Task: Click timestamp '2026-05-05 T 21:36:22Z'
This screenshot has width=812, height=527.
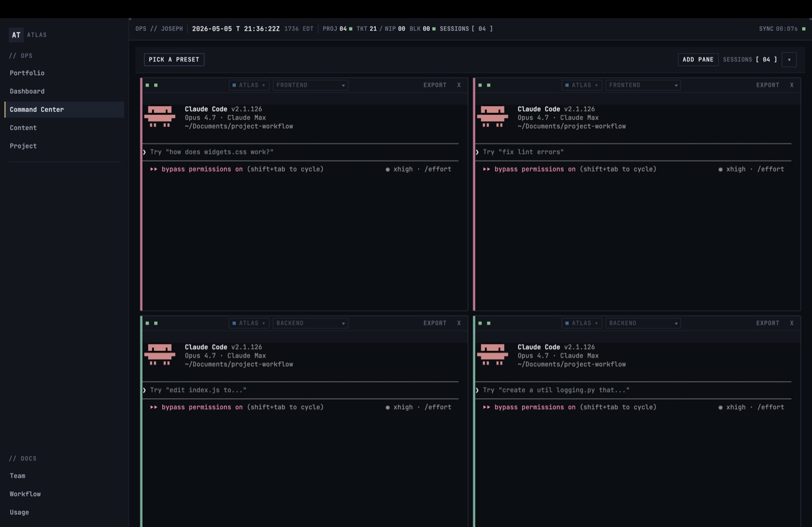Action: point(235,29)
